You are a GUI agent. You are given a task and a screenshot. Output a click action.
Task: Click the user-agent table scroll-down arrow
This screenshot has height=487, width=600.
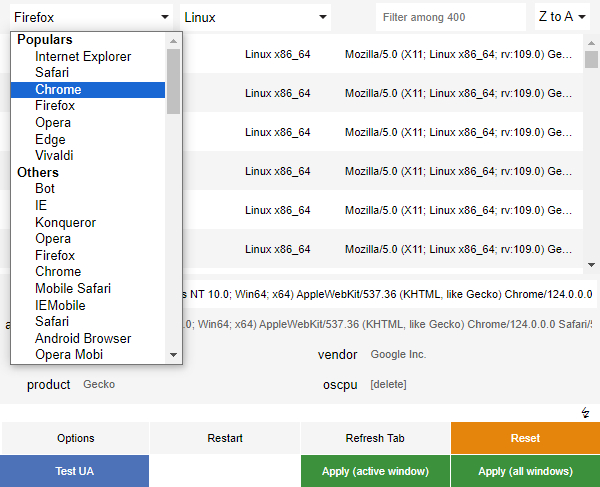pos(591,265)
